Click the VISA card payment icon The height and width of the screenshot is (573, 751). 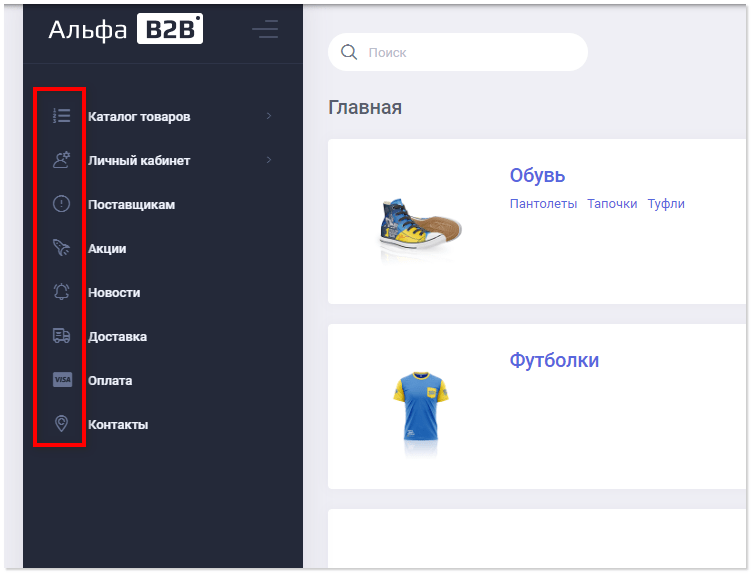(62, 379)
